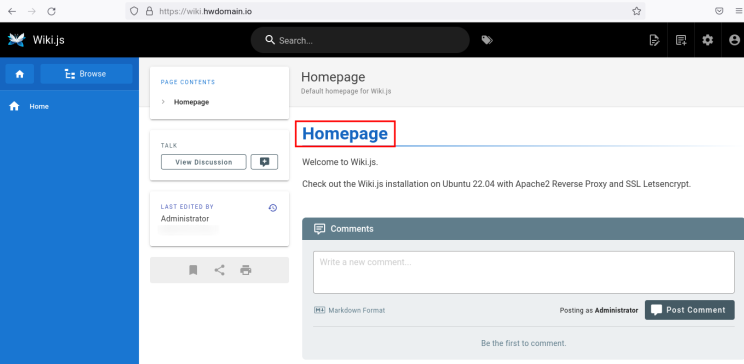Screen dimensions: 744x364
Task: Open the Pocket save icon
Action: 719,11
